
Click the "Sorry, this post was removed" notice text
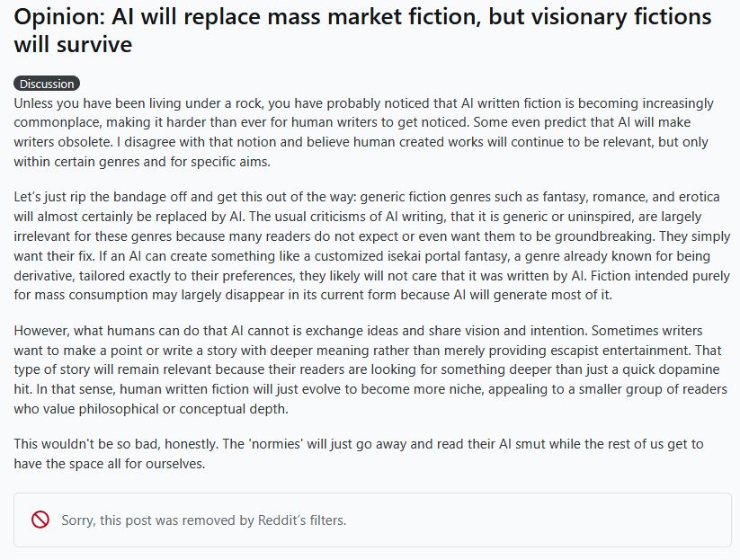click(203, 520)
